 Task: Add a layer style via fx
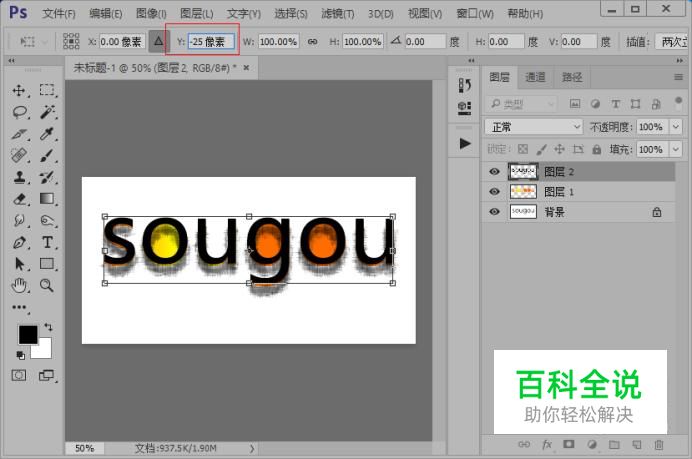546,444
